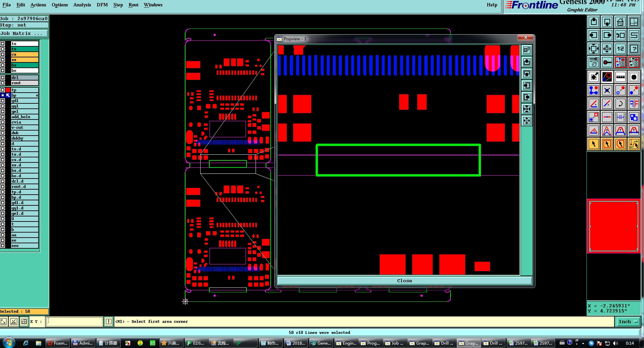Click the pan right arrow tool
Image resolution: width=644 pixels, height=348 pixels.
point(607,35)
